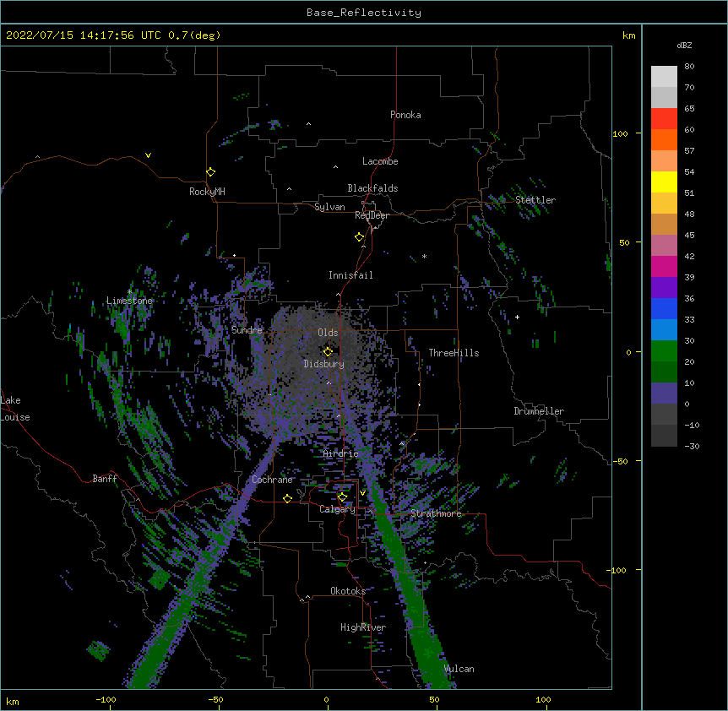Select the Didsbury label

click(324, 364)
